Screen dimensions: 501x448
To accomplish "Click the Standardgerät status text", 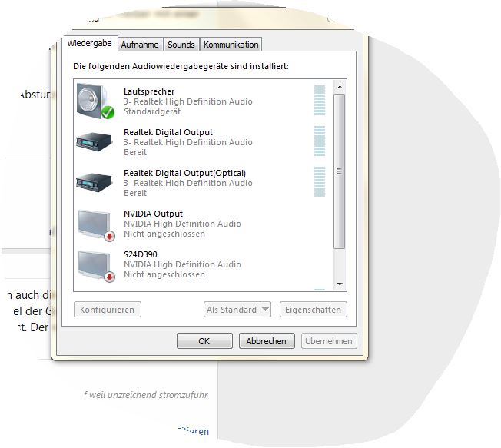I will [152, 112].
